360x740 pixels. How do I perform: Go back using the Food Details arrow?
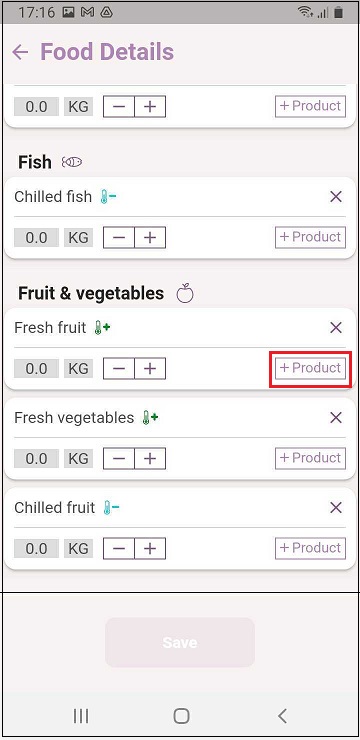[x=20, y=52]
